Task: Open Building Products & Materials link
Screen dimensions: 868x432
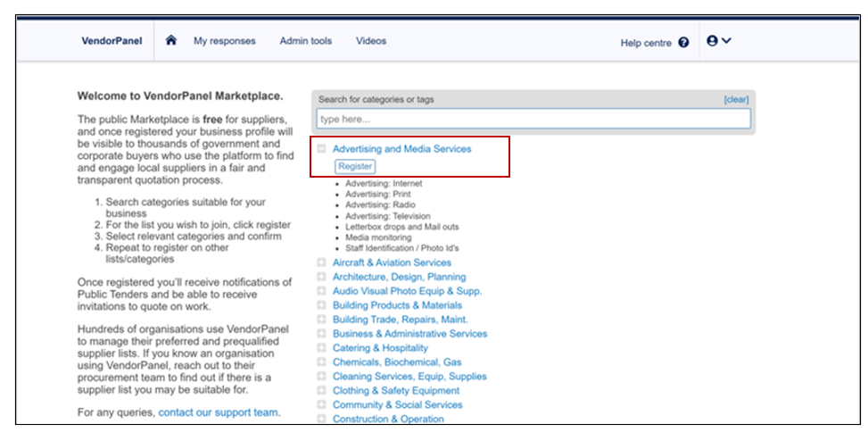Action: [x=398, y=305]
